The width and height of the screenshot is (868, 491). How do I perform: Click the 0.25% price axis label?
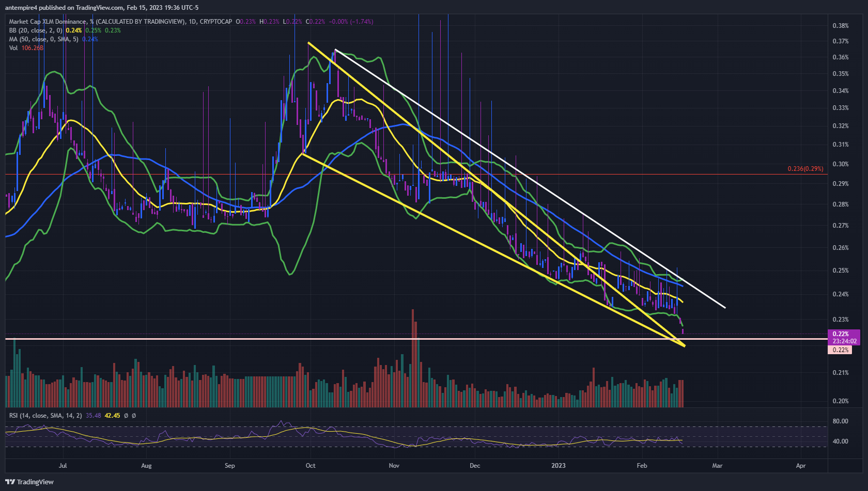pos(841,271)
